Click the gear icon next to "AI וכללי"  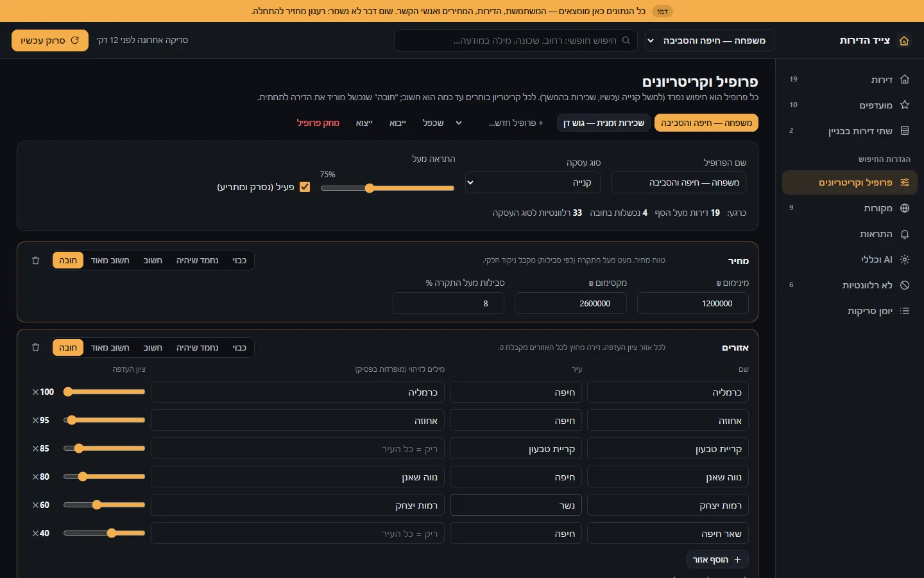pyautogui.click(x=905, y=259)
